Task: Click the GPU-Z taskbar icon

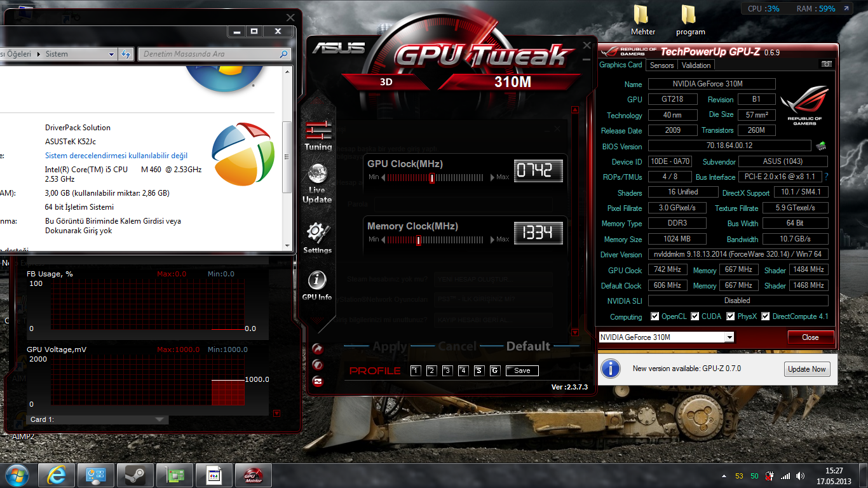Action: 174,475
